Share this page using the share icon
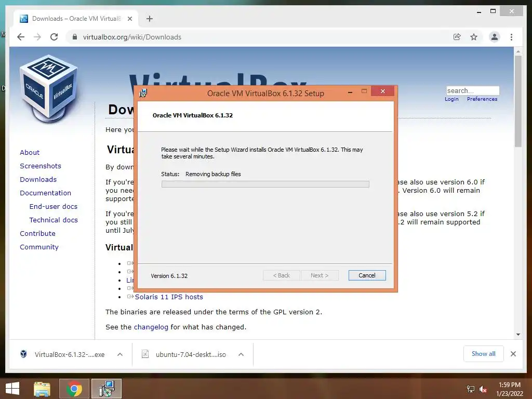Image resolution: width=532 pixels, height=399 pixels. [457, 37]
